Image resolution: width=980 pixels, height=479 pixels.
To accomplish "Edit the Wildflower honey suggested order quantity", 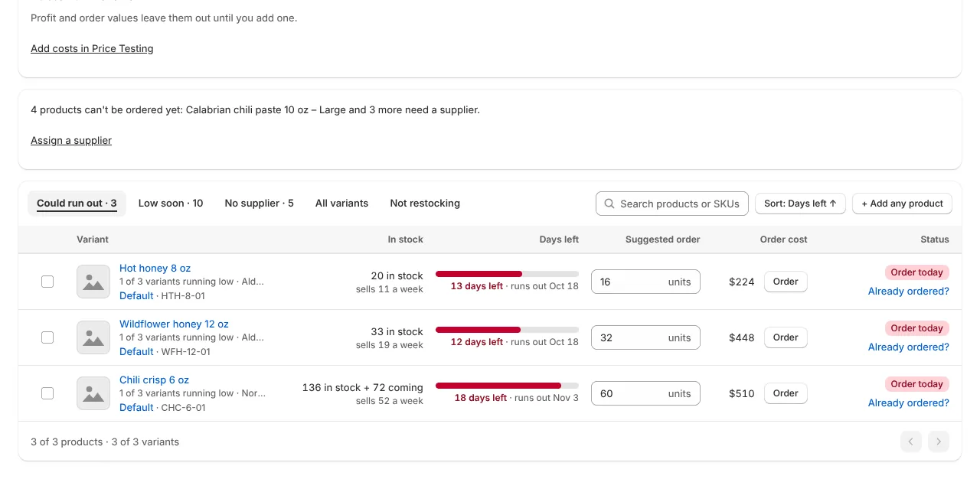I will 645,337.
